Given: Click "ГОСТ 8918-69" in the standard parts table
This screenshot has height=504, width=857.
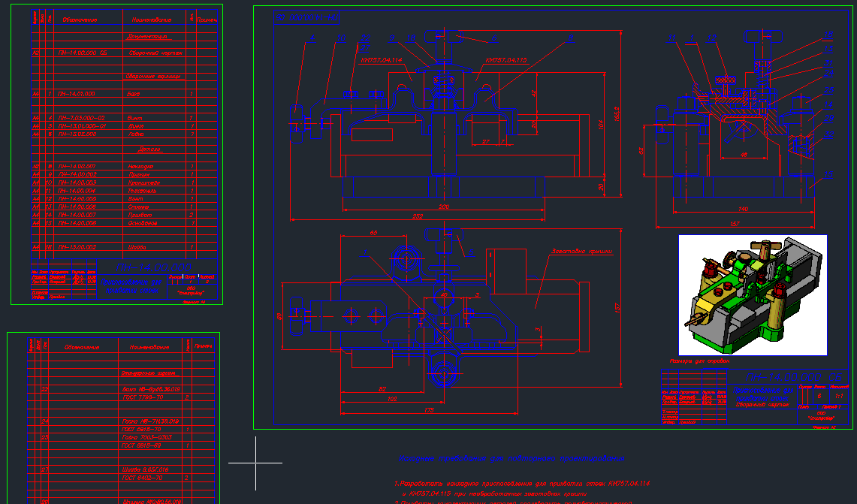Looking at the screenshot, I should [x=142, y=445].
